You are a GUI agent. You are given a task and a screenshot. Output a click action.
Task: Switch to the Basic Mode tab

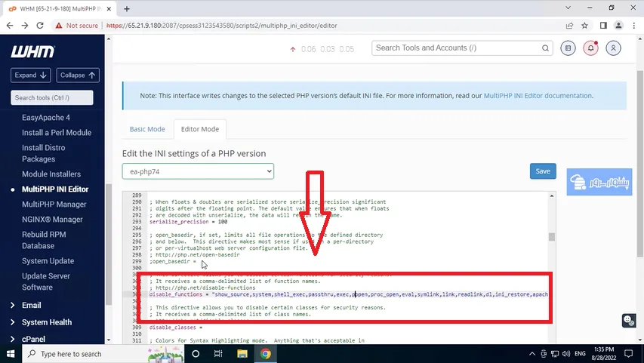147,129
